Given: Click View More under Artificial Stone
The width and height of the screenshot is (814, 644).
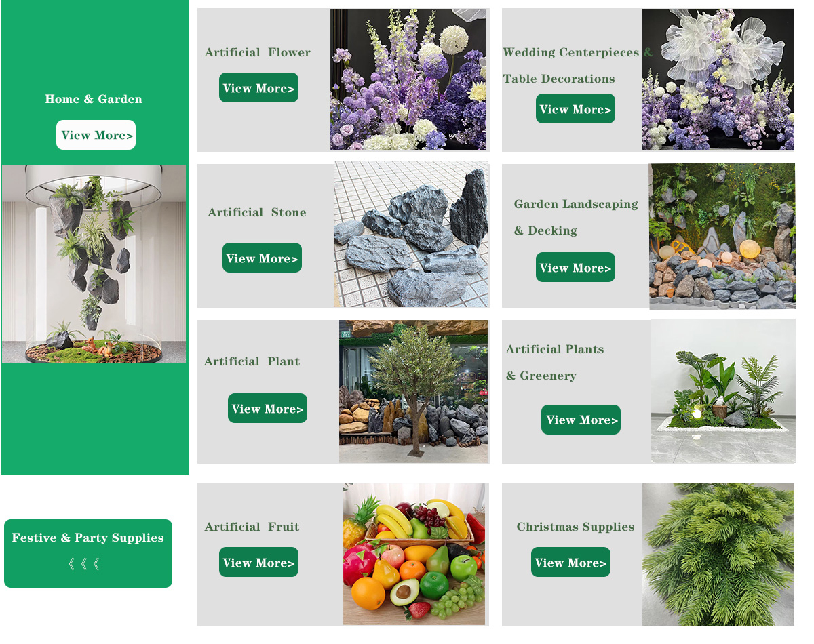Looking at the screenshot, I should pos(262,258).
